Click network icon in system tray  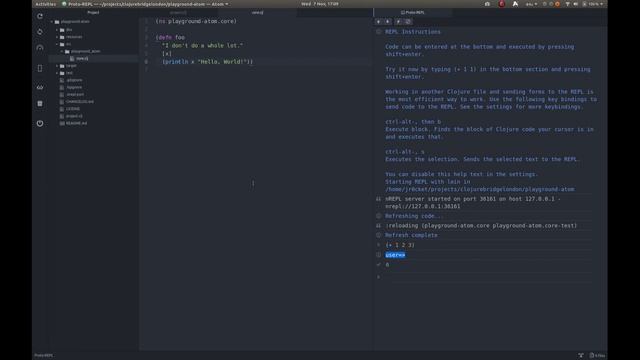(568, 4)
